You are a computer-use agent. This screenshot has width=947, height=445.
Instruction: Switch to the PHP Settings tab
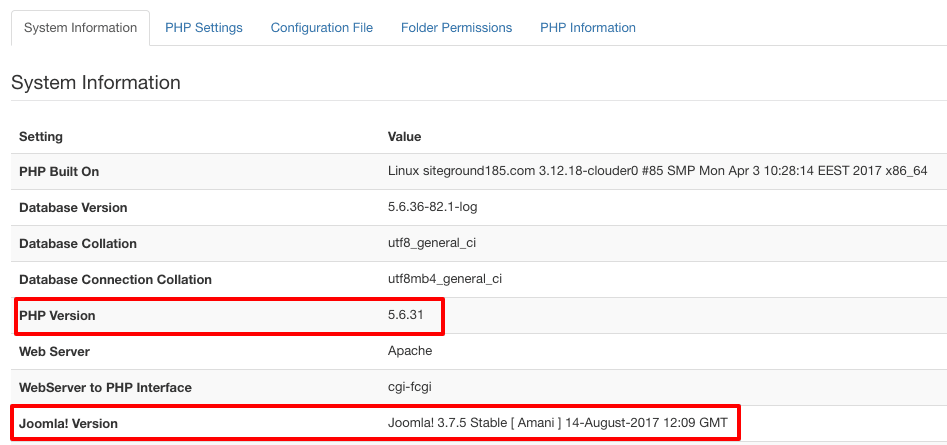204,28
